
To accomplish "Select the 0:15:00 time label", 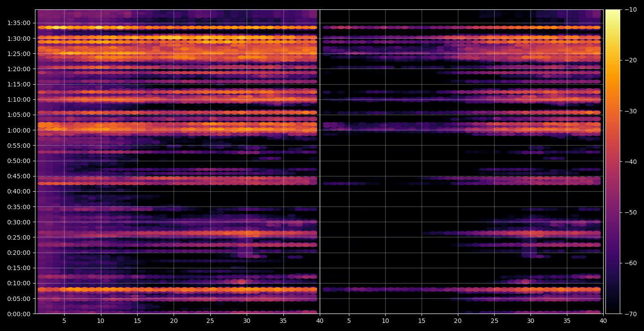I will tap(20, 268).
